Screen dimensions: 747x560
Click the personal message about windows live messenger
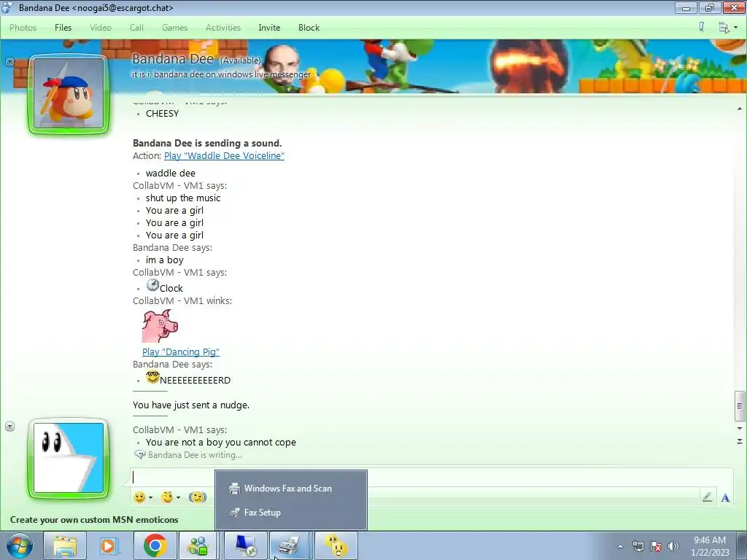point(222,74)
